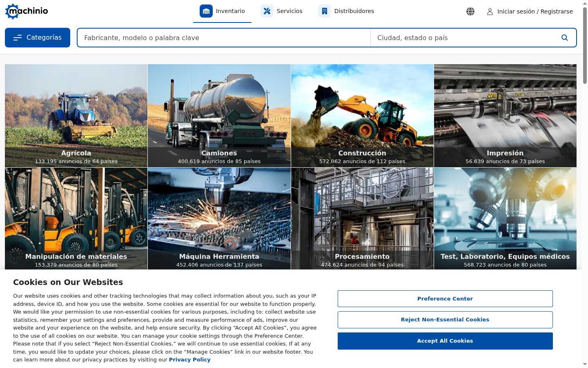The height and width of the screenshot is (368, 588).
Task: Focus the Ciudad, estado o país field
Action: [465, 38]
